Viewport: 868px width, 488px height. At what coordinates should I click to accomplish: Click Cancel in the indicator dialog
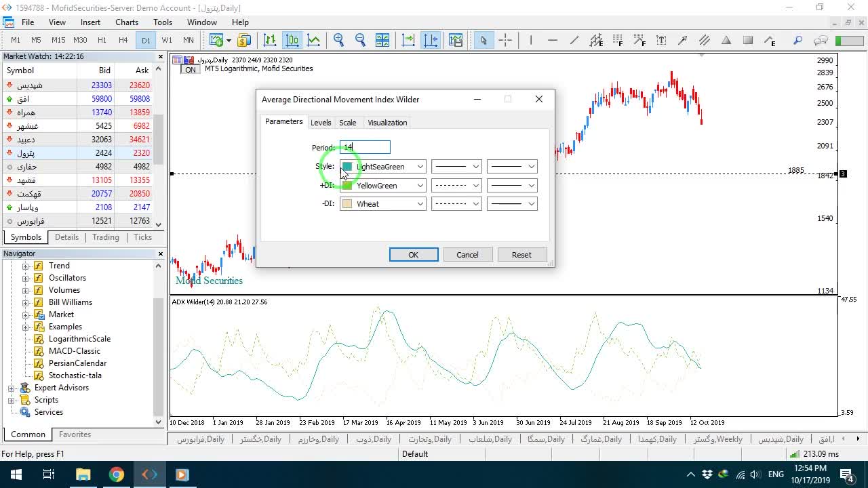(467, 255)
